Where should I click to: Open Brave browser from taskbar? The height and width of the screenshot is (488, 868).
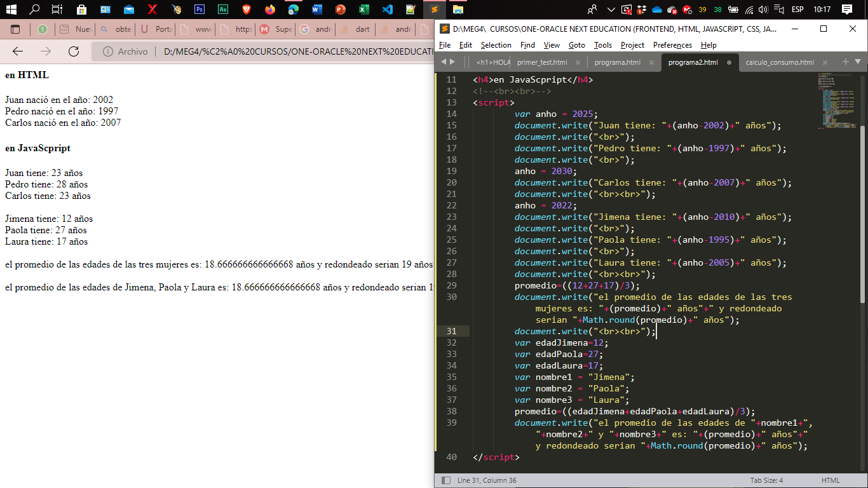[x=246, y=10]
